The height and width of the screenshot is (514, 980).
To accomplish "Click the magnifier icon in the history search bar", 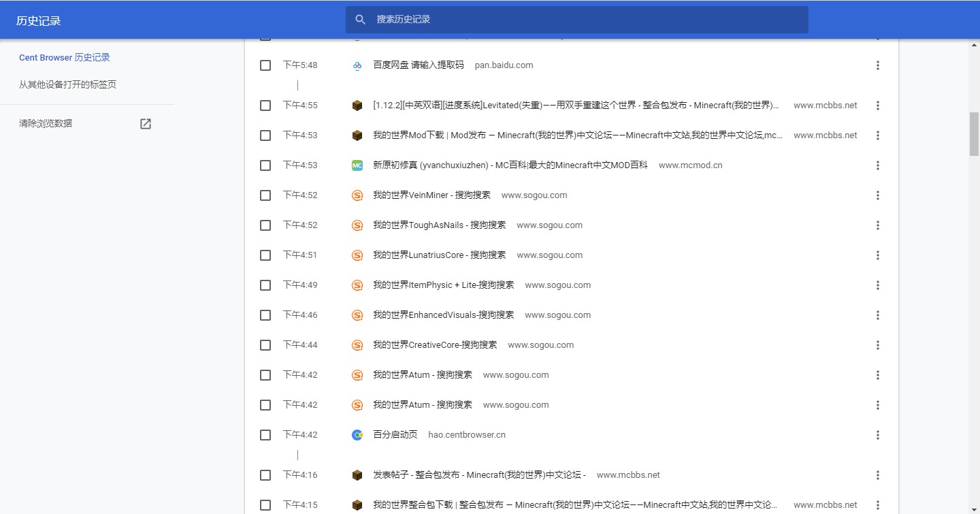I will coord(361,20).
